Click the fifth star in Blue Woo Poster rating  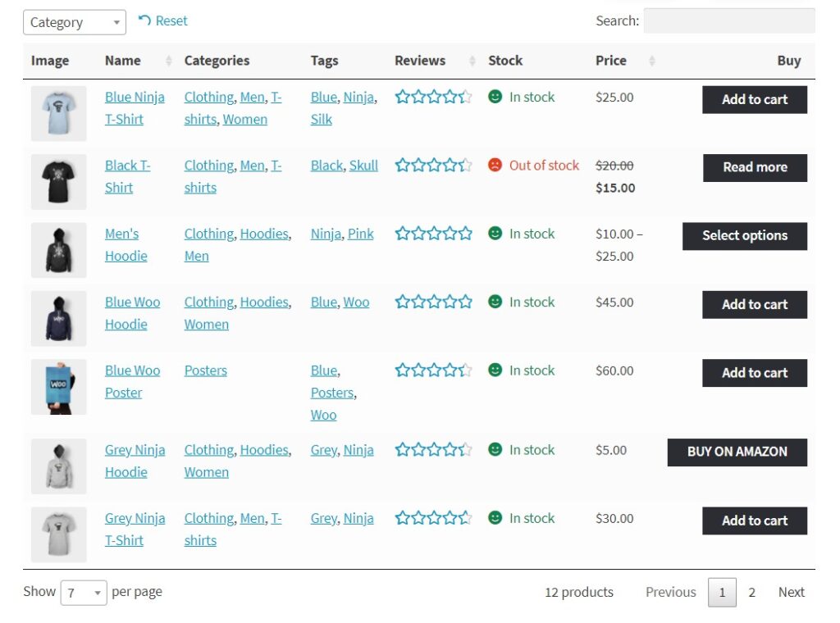[463, 369]
